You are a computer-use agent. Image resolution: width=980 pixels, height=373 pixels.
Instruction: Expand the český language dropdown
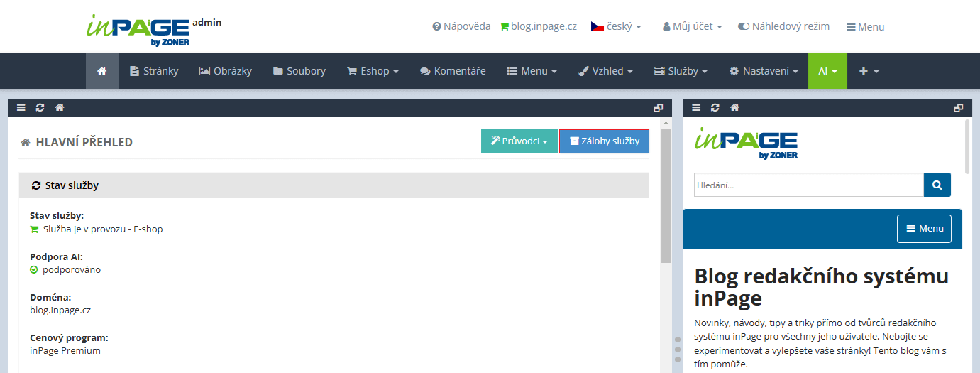point(616,26)
